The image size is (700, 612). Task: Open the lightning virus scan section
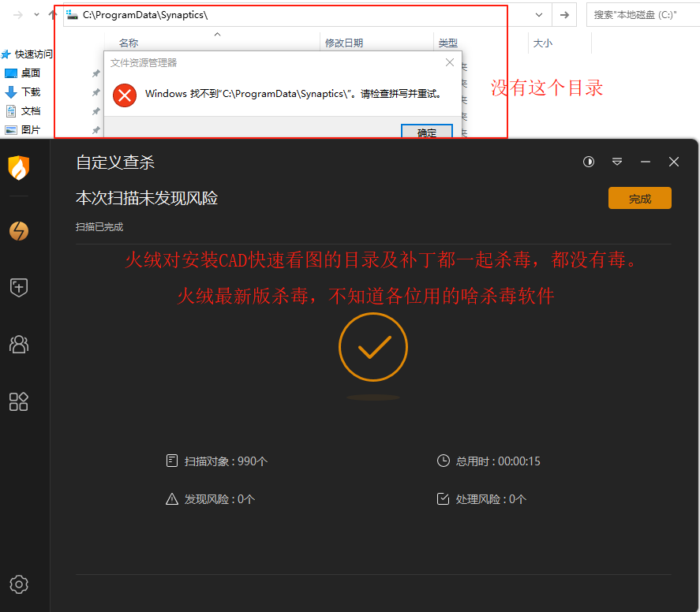(x=19, y=231)
